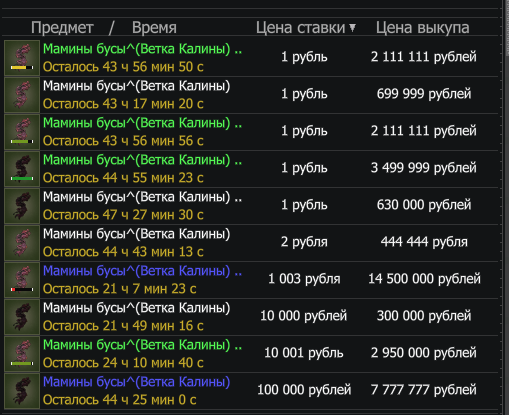509x415 pixels.
Task: Click item icon of lot with 43 ч 56 мин 50 с
Action: (22, 58)
